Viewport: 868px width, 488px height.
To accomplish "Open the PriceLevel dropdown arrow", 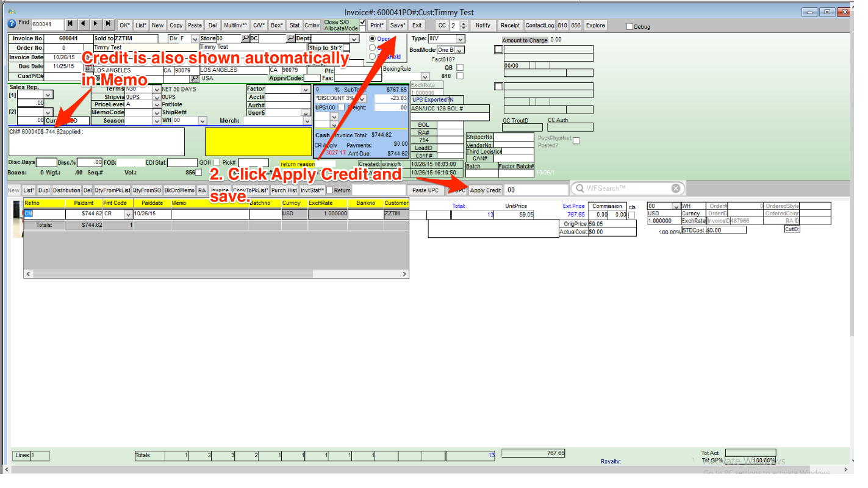I will click(156, 104).
